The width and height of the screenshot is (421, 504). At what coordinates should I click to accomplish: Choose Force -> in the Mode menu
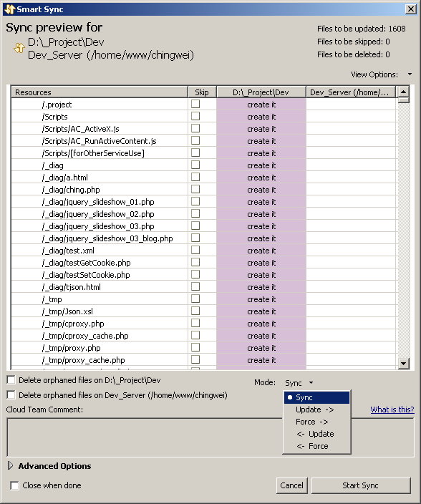click(316, 422)
